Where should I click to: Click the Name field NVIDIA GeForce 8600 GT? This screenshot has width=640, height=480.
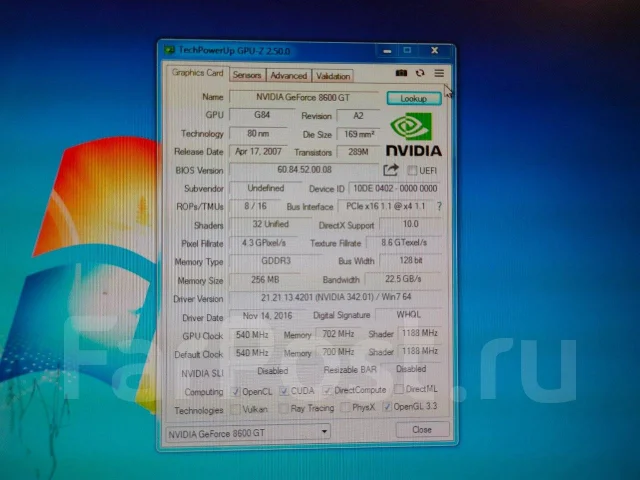point(304,97)
